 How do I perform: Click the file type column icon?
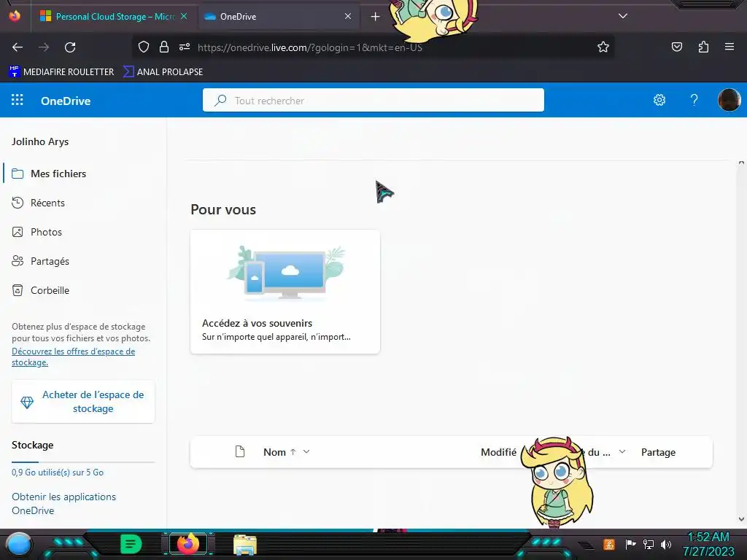[240, 451]
